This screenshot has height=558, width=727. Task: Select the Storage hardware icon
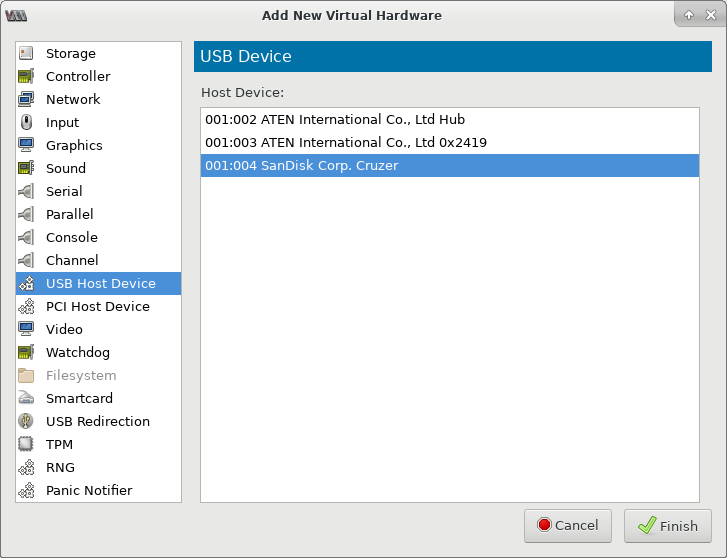[26, 53]
